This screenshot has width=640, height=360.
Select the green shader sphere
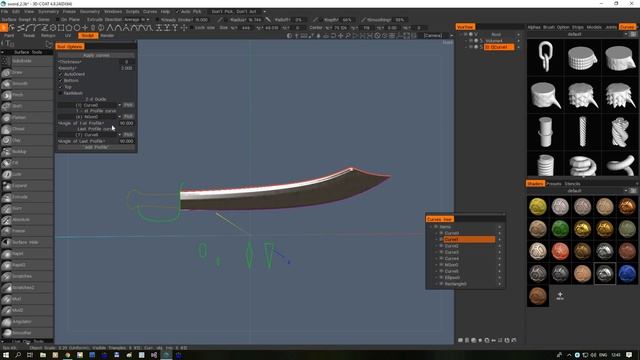[x=560, y=229]
